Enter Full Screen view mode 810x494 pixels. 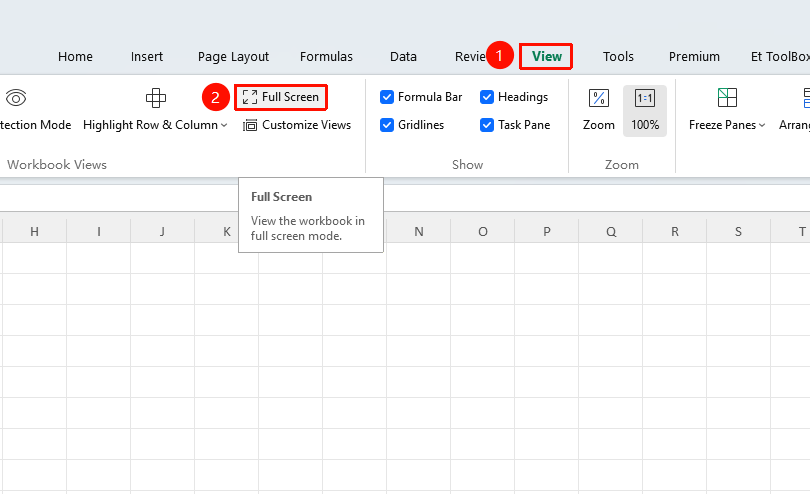tap(281, 97)
